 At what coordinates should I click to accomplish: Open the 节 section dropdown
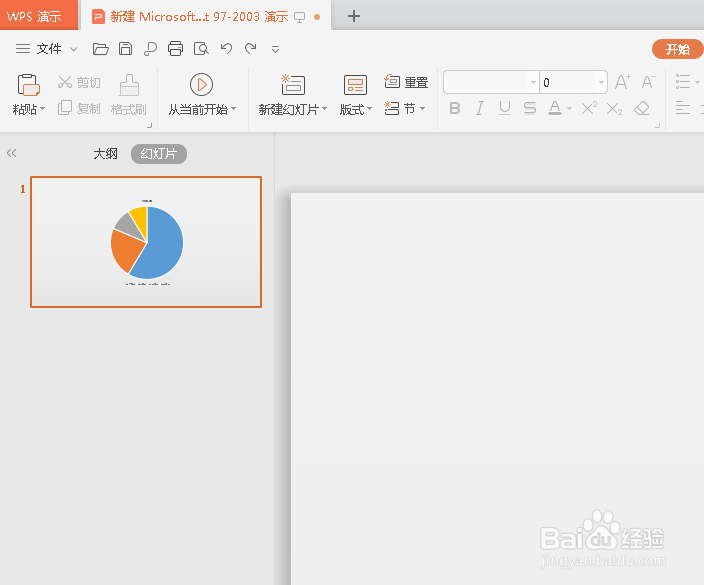pos(405,108)
